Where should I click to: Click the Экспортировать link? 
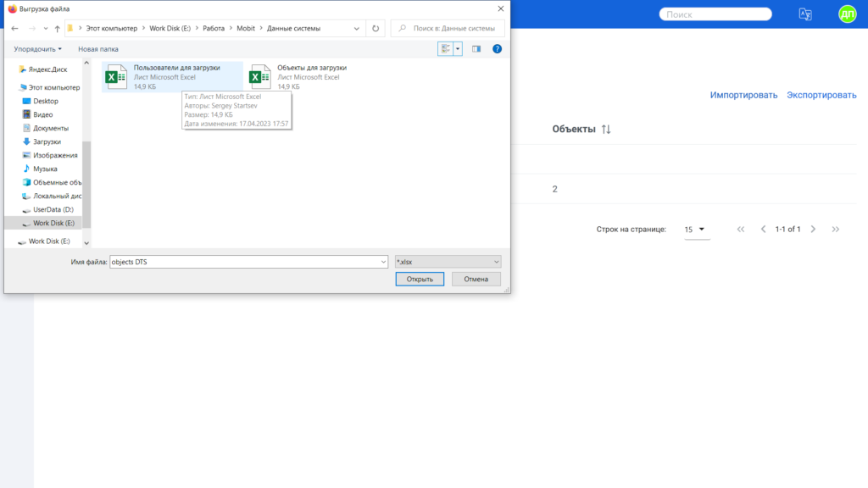pos(821,95)
